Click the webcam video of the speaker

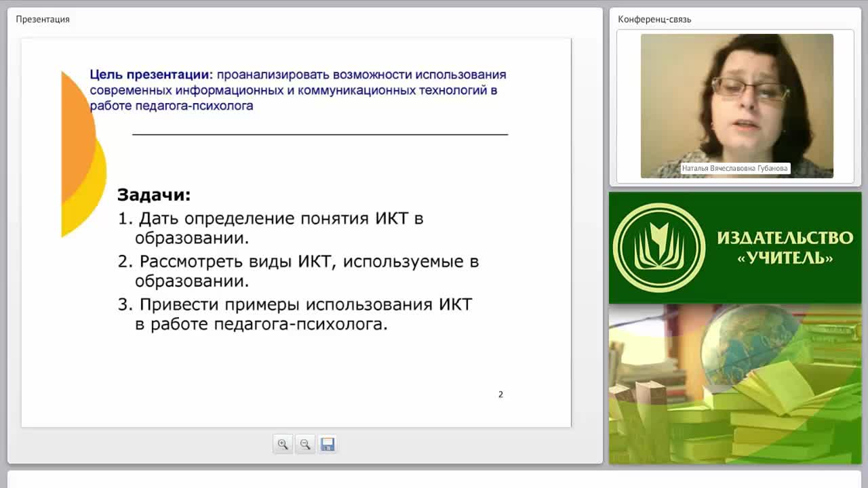(736, 106)
